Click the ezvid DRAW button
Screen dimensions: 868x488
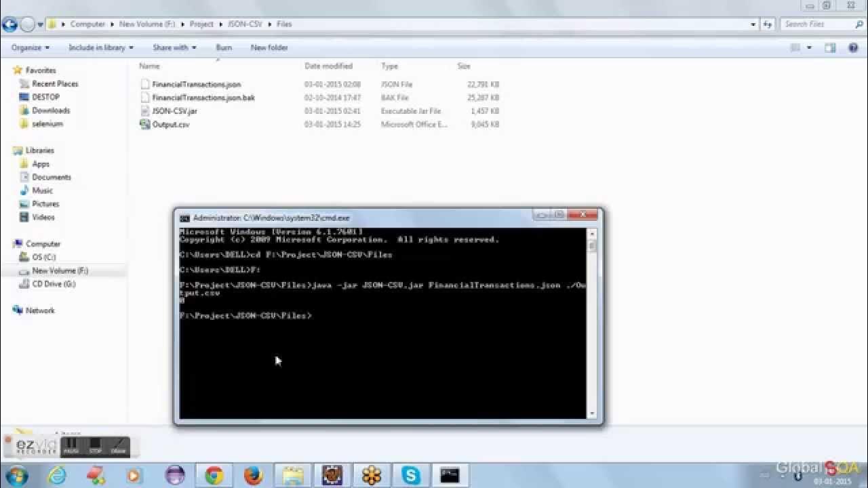pos(118,447)
